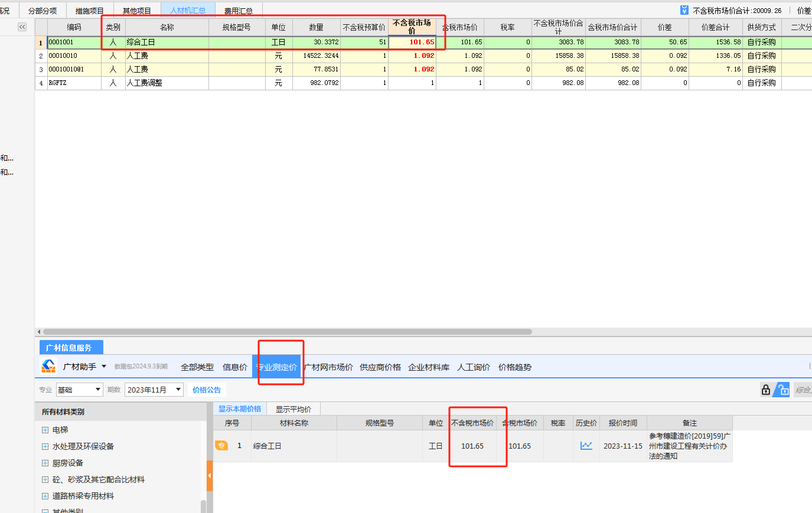Viewport: 812px width, 513px height.
Task: Click the orange panel collapse arrow handle
Action: click(210, 476)
